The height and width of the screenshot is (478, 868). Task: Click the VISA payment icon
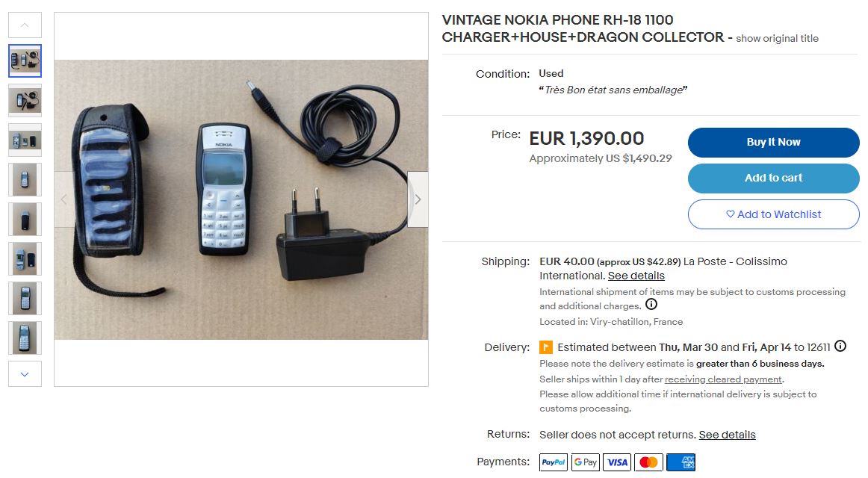617,462
